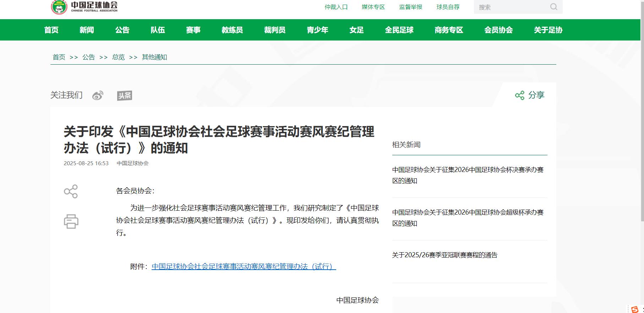Screen dimensions: 644x313
Task: Open the 全民足球 navigation menu
Action: 399,30
